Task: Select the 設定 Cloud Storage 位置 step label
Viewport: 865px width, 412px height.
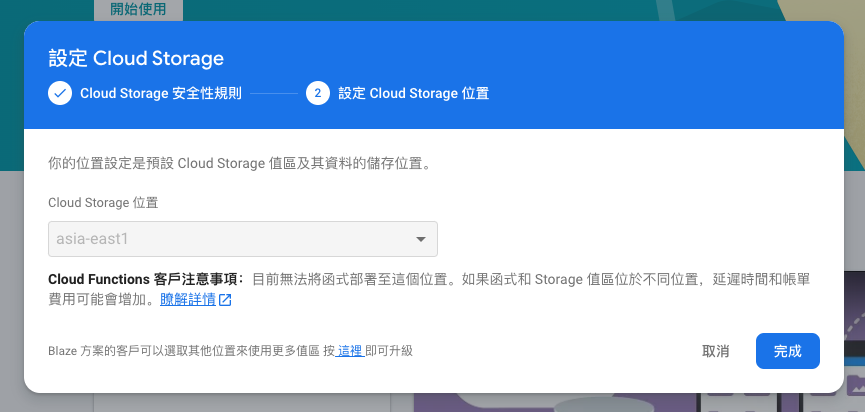Action: point(413,94)
